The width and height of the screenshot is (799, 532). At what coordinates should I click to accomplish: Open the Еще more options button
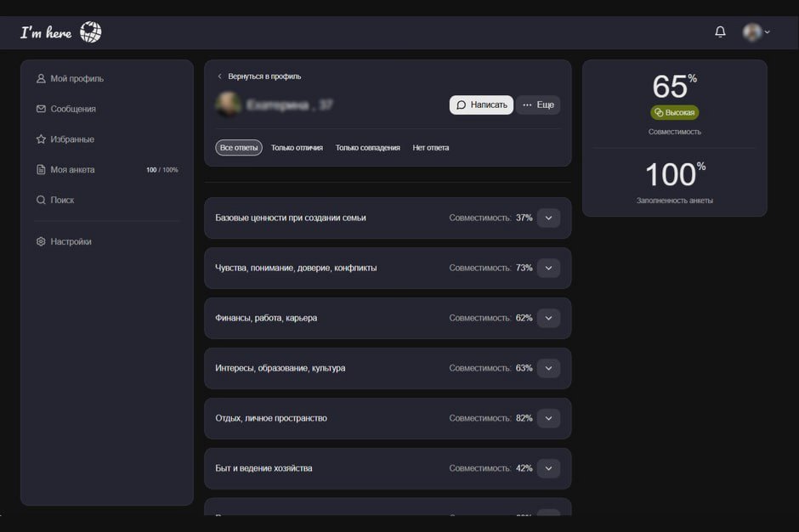[x=539, y=105]
